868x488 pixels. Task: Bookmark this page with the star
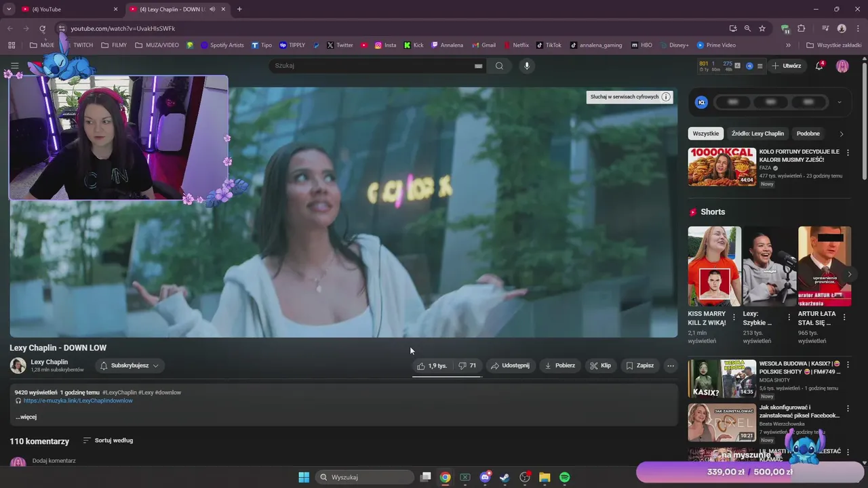(762, 28)
